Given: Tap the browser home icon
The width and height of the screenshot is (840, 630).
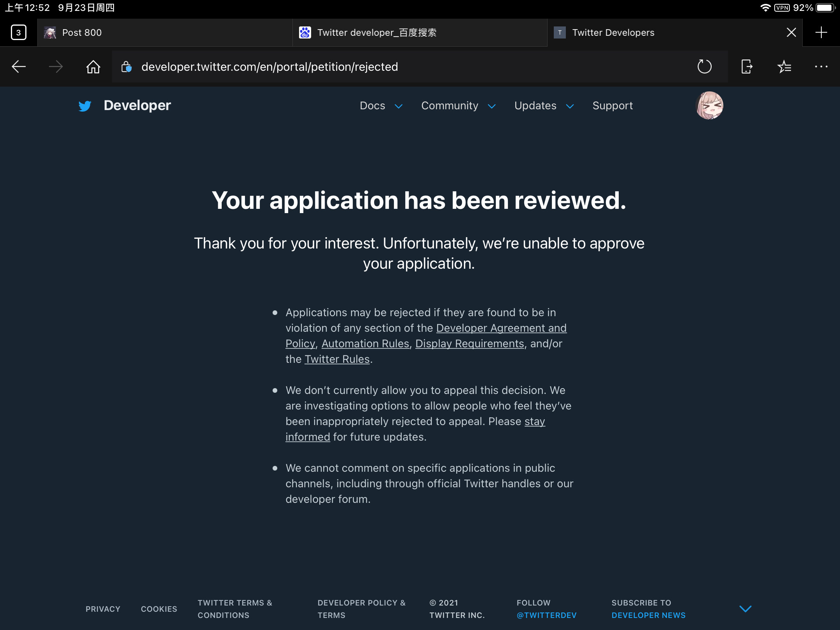Looking at the screenshot, I should click(x=93, y=67).
